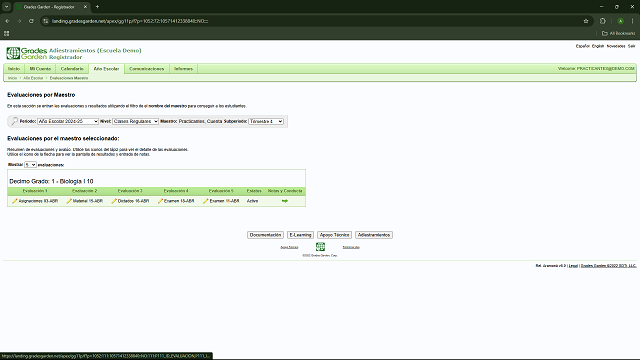Open Chrome three-dot menu
The width and height of the screenshot is (640, 360).
click(x=633, y=21)
